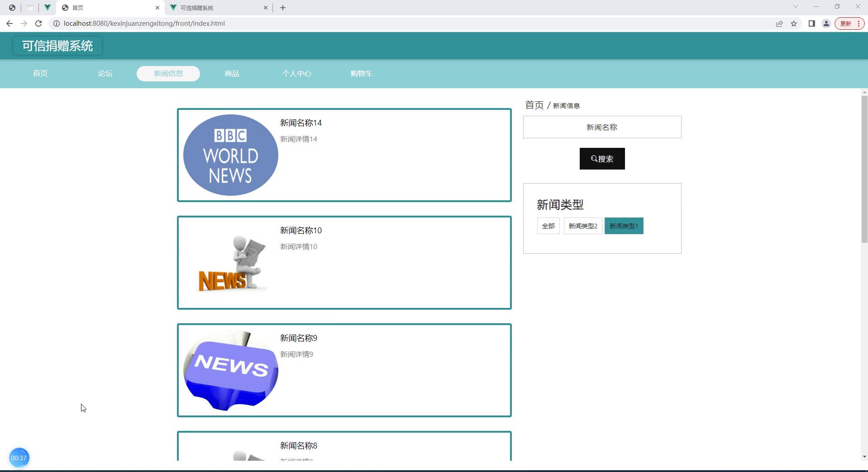Bookmark page with the star icon
Viewport: 868px width, 472px height.
[794, 24]
